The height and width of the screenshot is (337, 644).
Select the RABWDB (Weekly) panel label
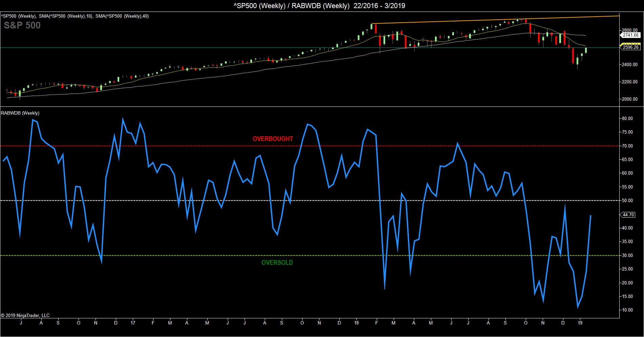click(x=20, y=113)
